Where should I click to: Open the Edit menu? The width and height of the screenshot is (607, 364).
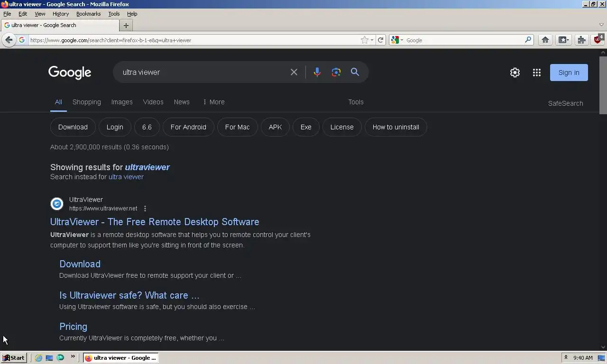click(x=23, y=14)
